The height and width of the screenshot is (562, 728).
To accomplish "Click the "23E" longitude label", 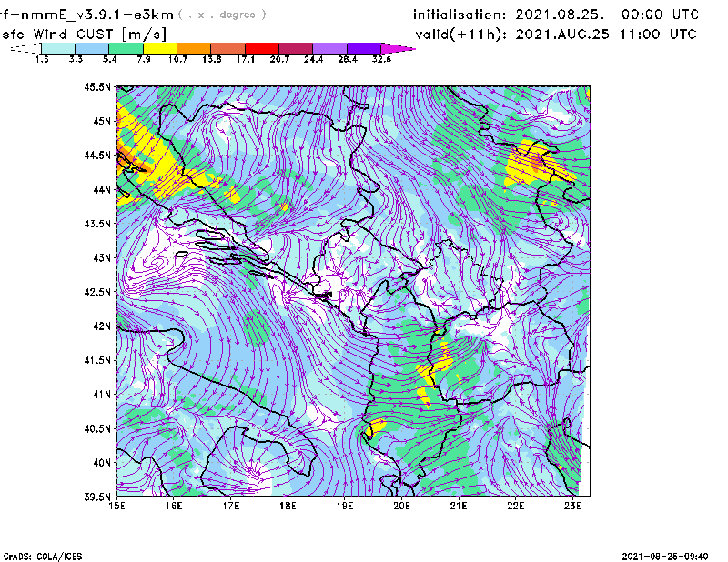I will point(572,506).
